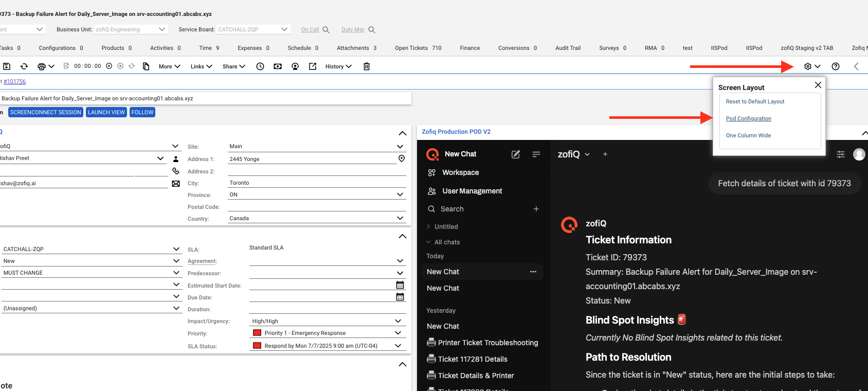Click Reset to Default Layout

(x=755, y=101)
